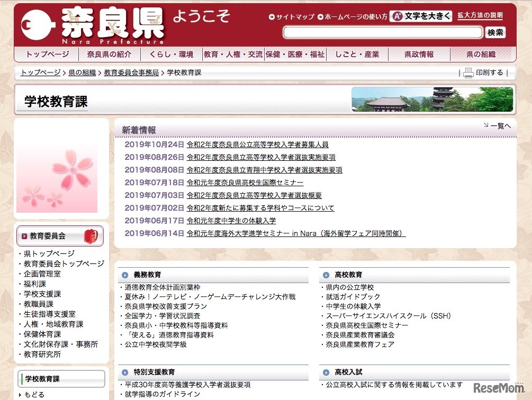Image resolution: width=532 pixels, height=400 pixels.
Task: Click the search text input field
Action: coord(381,32)
